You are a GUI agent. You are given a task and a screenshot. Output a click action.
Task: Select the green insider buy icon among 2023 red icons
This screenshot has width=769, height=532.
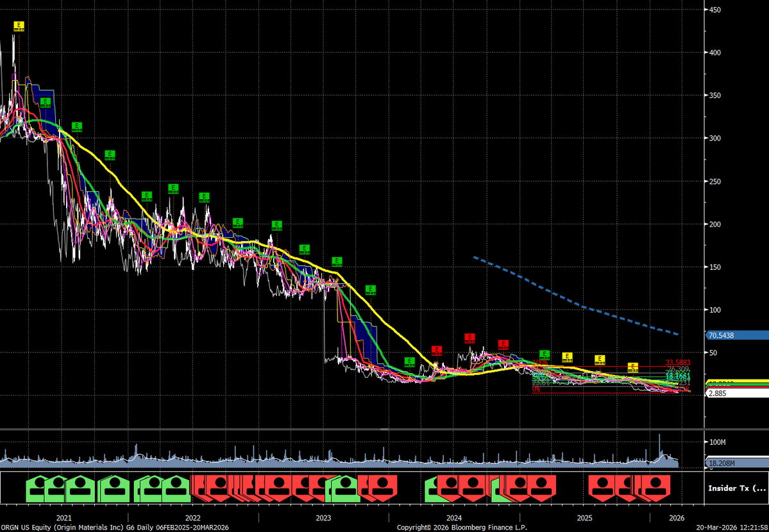345,488
